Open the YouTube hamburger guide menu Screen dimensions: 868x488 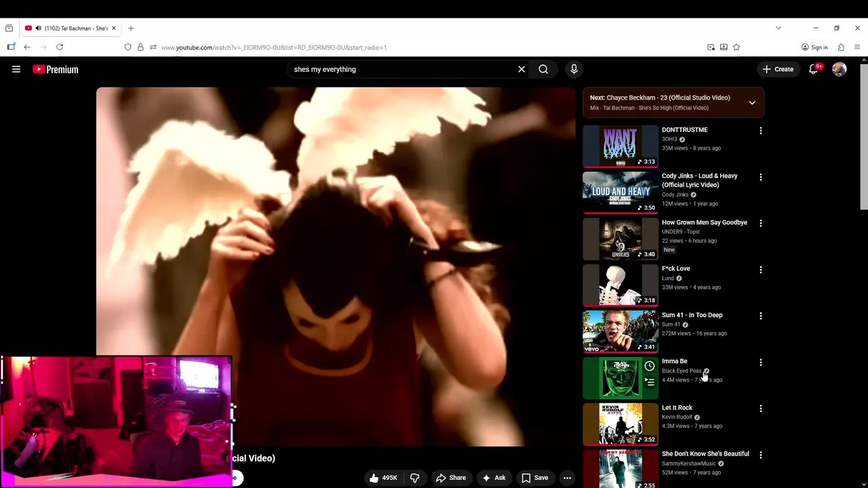(x=16, y=69)
